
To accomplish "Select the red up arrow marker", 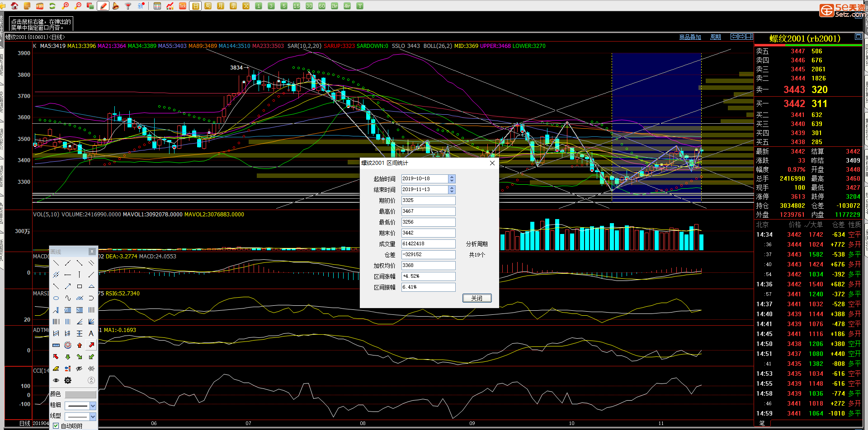I will pos(80,345).
